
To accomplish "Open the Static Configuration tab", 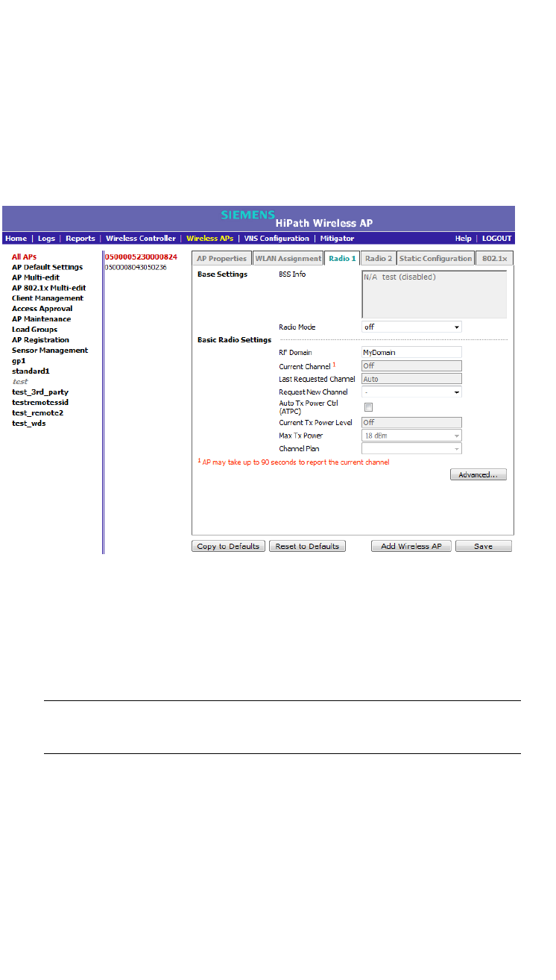I will pos(436,259).
